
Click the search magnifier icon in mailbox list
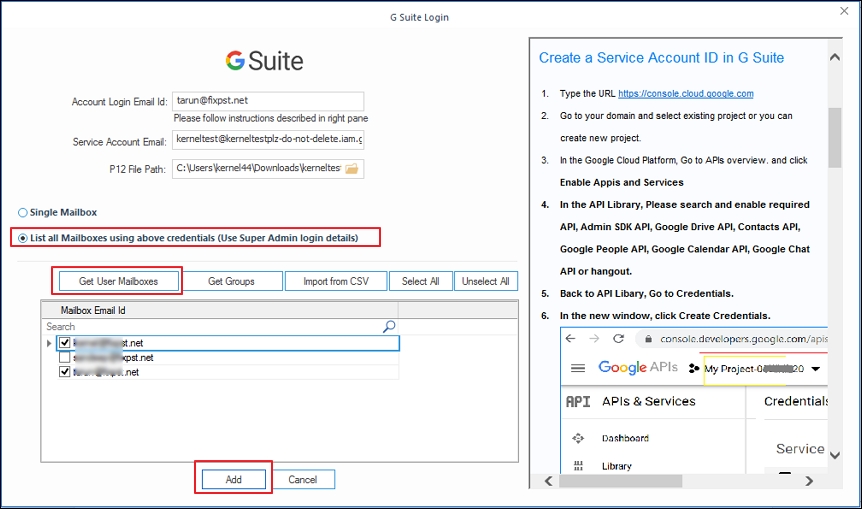tap(389, 327)
